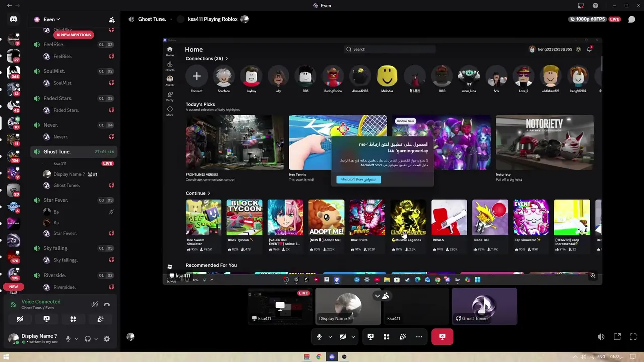Hide participants using the chevron members toggle

pos(382,296)
